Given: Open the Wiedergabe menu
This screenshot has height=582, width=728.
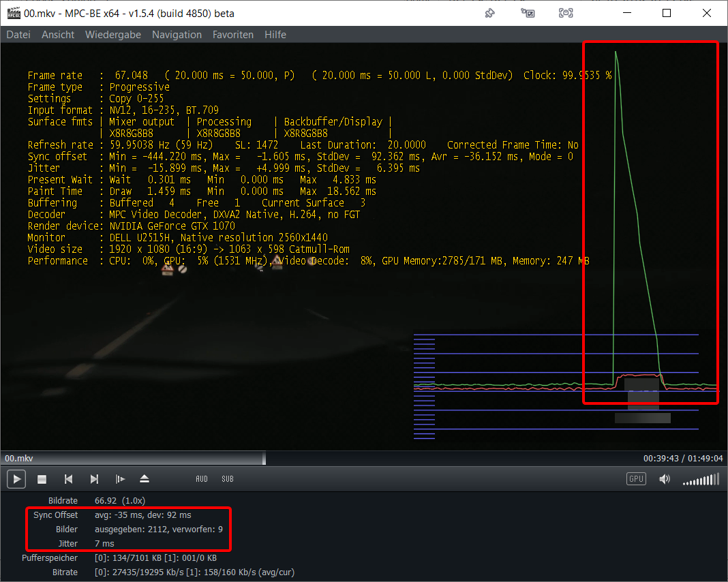Looking at the screenshot, I should [x=113, y=35].
